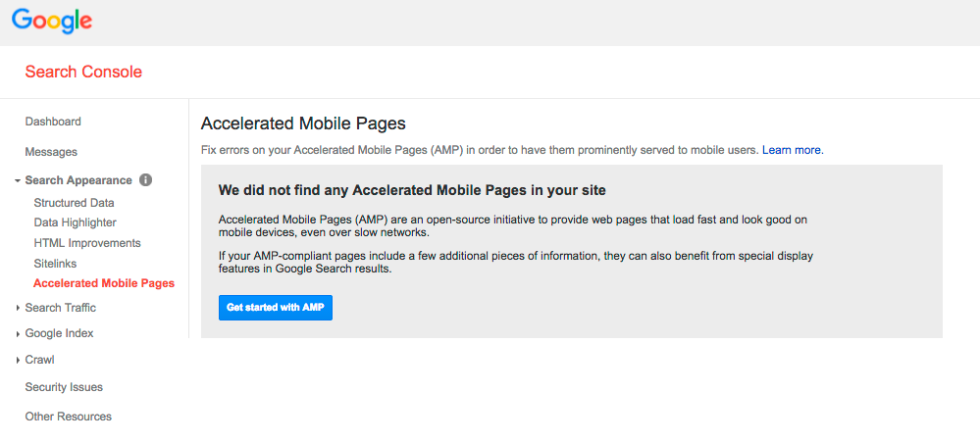Viewport: 980px width, 443px height.
Task: Open the Search Console home link
Action: pyautogui.click(x=83, y=72)
